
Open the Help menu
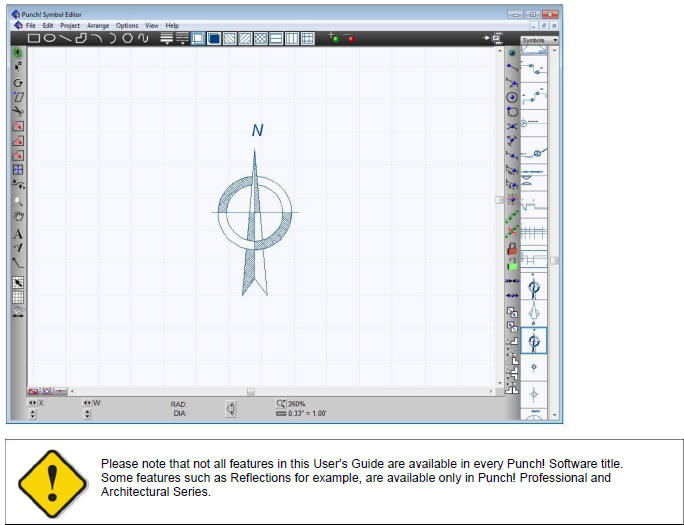click(172, 26)
